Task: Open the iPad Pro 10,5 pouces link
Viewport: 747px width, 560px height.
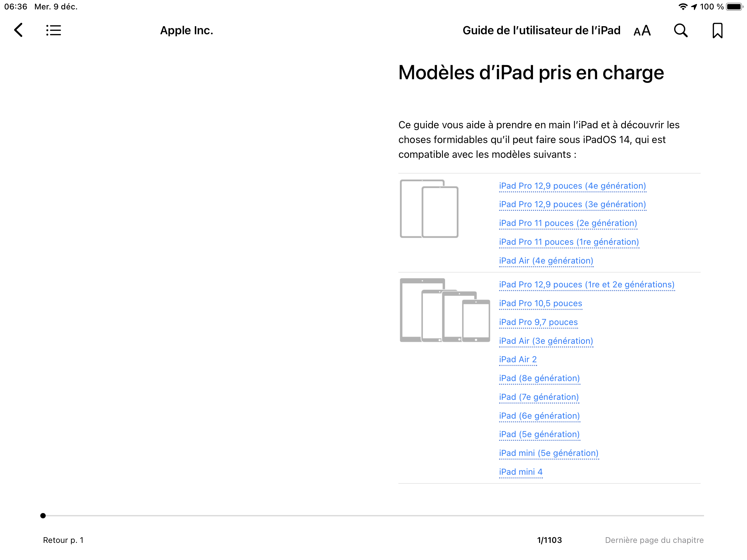Action: (540, 304)
